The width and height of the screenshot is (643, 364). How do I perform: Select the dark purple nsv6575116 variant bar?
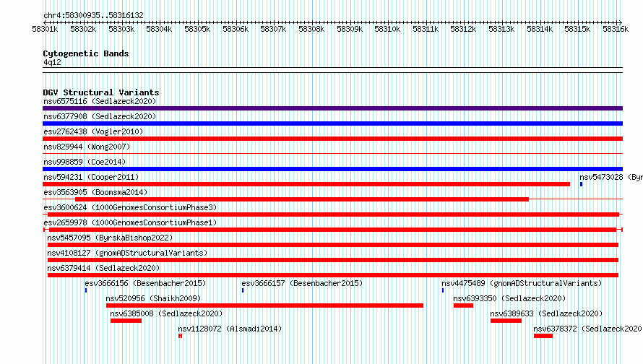click(x=332, y=108)
